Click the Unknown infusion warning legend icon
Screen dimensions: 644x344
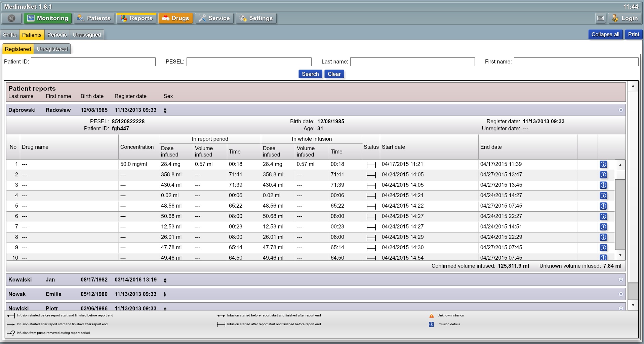coord(432,316)
